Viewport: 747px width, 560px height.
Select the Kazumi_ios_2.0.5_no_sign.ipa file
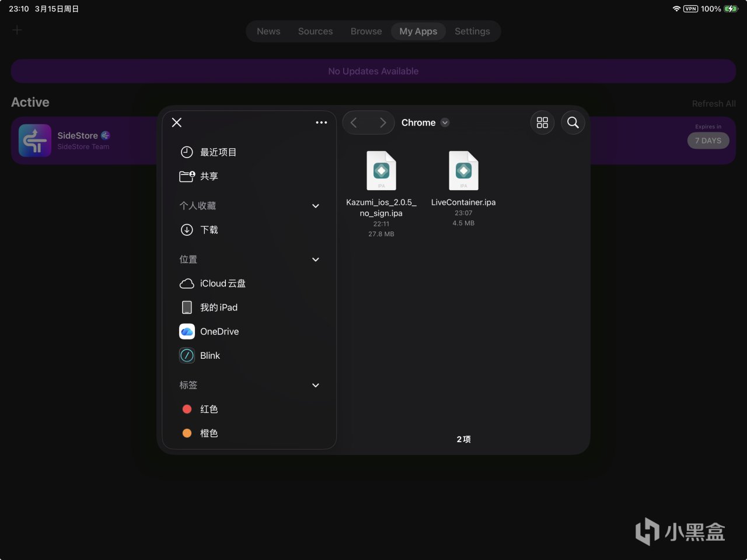tap(381, 194)
